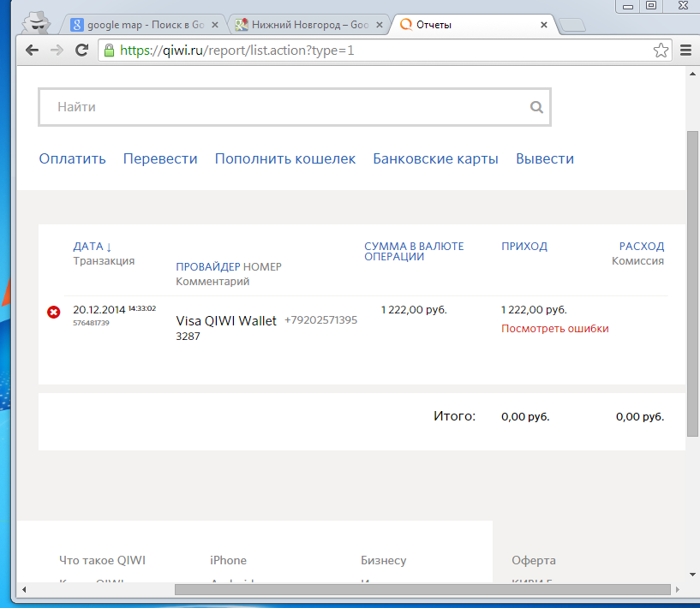The image size is (700, 608).
Task: Click the Maps favicon on Нижний Новгород tab
Action: (242, 25)
